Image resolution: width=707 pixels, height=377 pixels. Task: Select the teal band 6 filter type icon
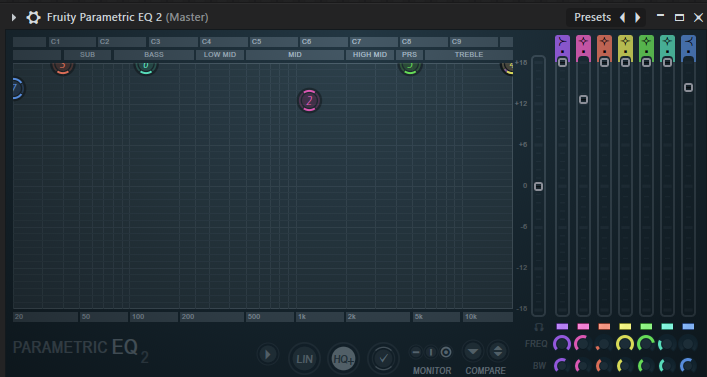667,42
